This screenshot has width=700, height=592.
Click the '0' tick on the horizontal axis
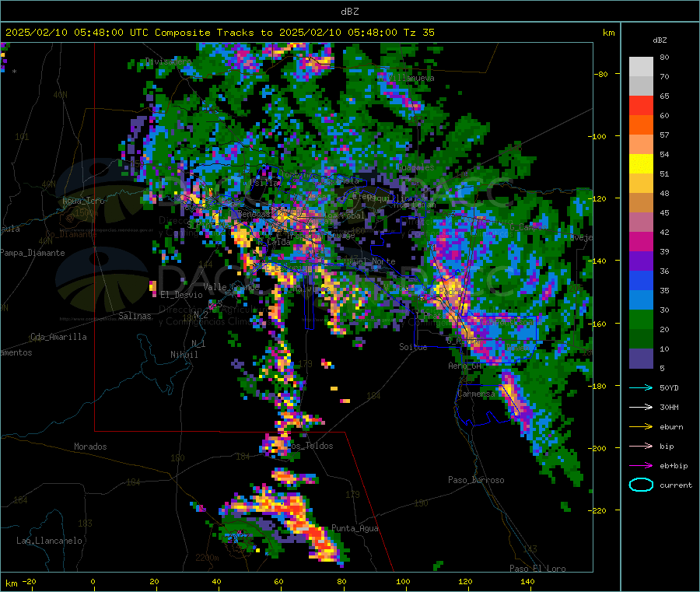(x=93, y=582)
